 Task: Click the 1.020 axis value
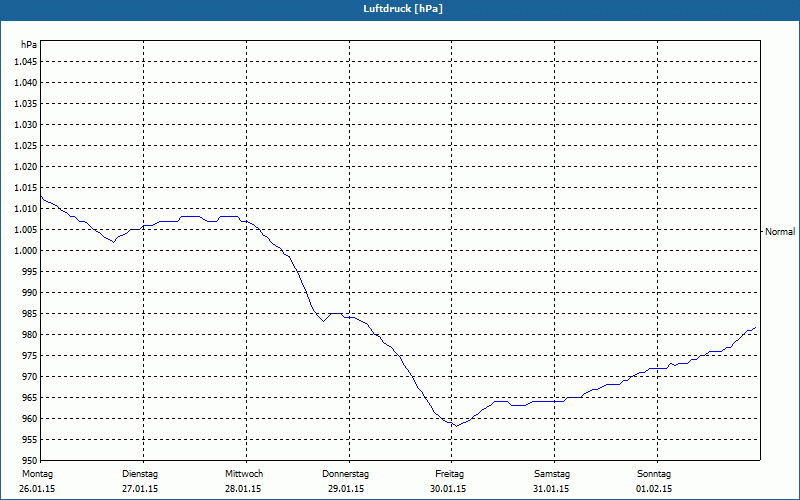point(25,166)
